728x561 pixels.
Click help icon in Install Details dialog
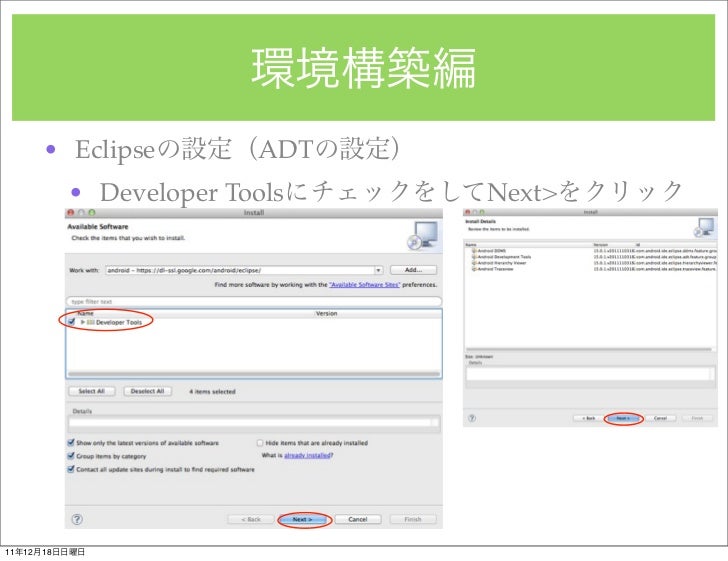point(472,418)
